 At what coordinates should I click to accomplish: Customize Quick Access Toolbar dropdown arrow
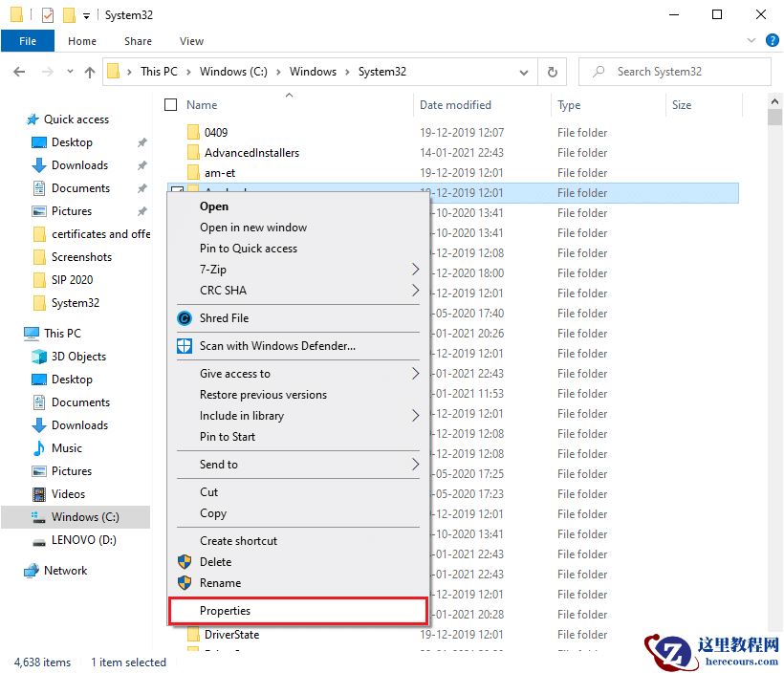point(86,16)
